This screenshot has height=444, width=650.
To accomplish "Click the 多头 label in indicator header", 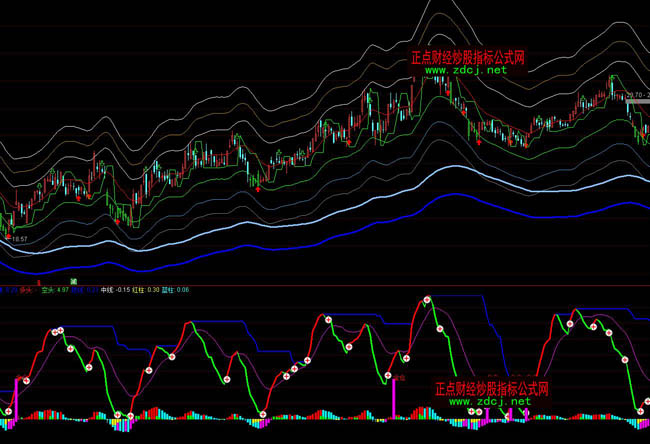I will (x=25, y=290).
